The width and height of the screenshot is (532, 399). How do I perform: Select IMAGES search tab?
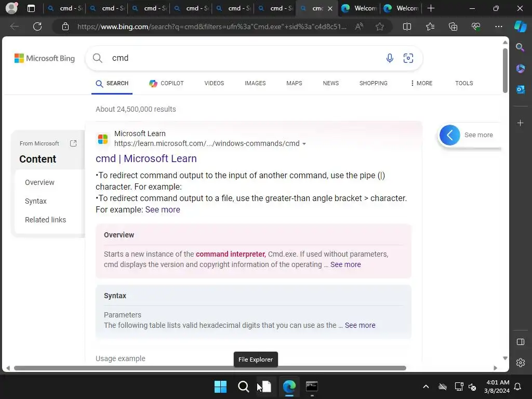pos(255,83)
